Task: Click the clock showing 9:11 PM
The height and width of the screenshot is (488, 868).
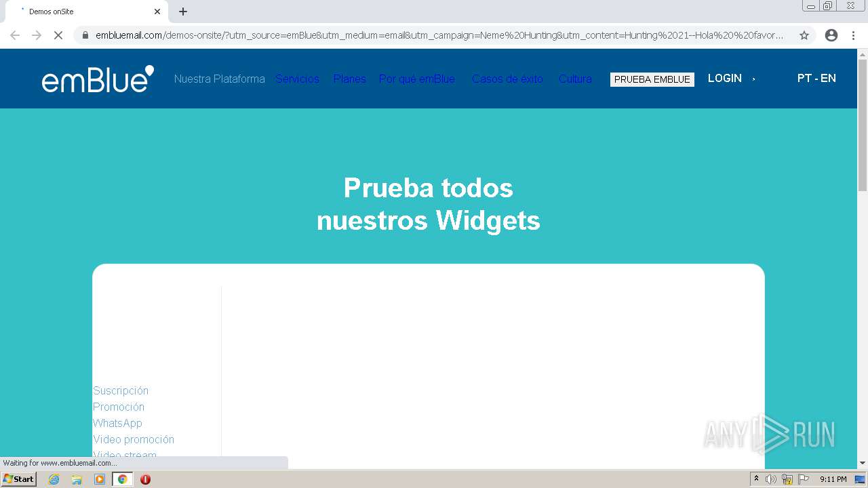Action: click(x=833, y=479)
